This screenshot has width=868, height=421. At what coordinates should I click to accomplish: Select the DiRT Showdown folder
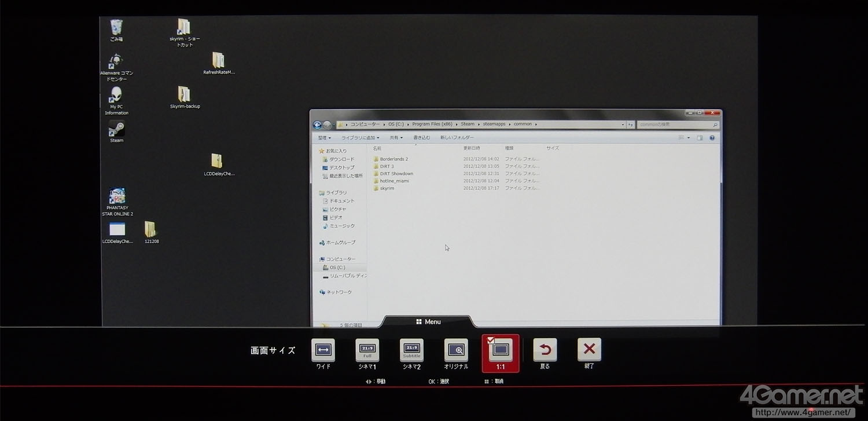(x=393, y=174)
